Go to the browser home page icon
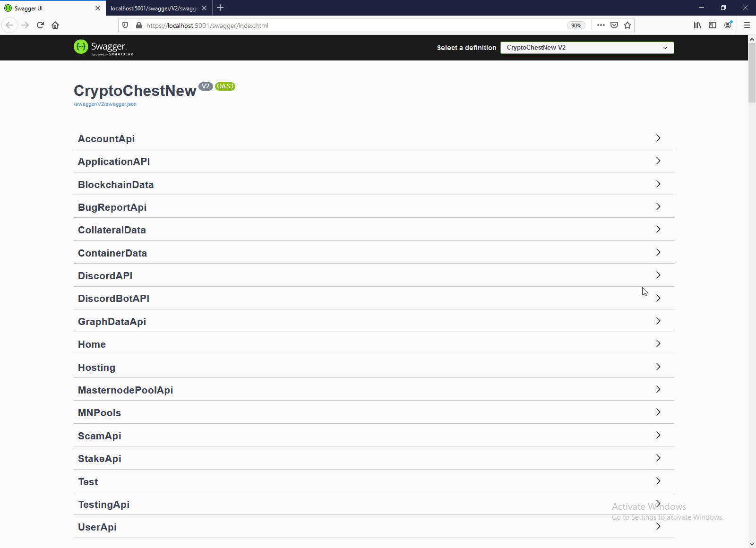The width and height of the screenshot is (756, 548). point(55,25)
